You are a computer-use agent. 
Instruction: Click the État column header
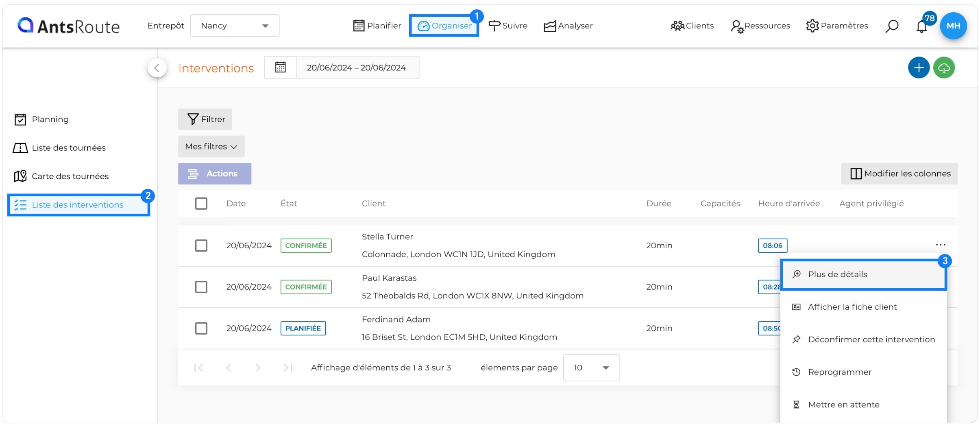(x=289, y=204)
